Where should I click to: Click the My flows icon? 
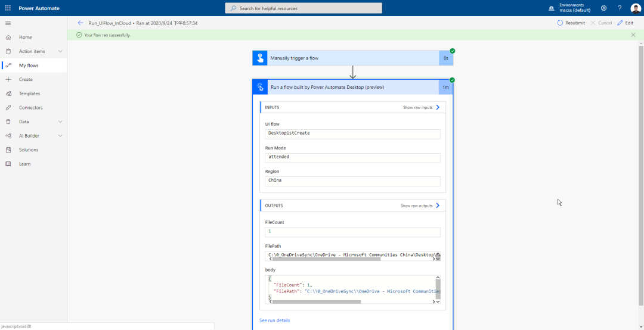(8, 66)
